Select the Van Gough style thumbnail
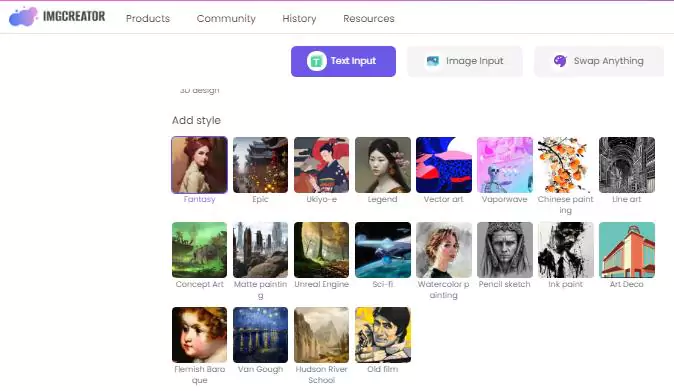Viewport: 674px width, 391px height. 260,335
